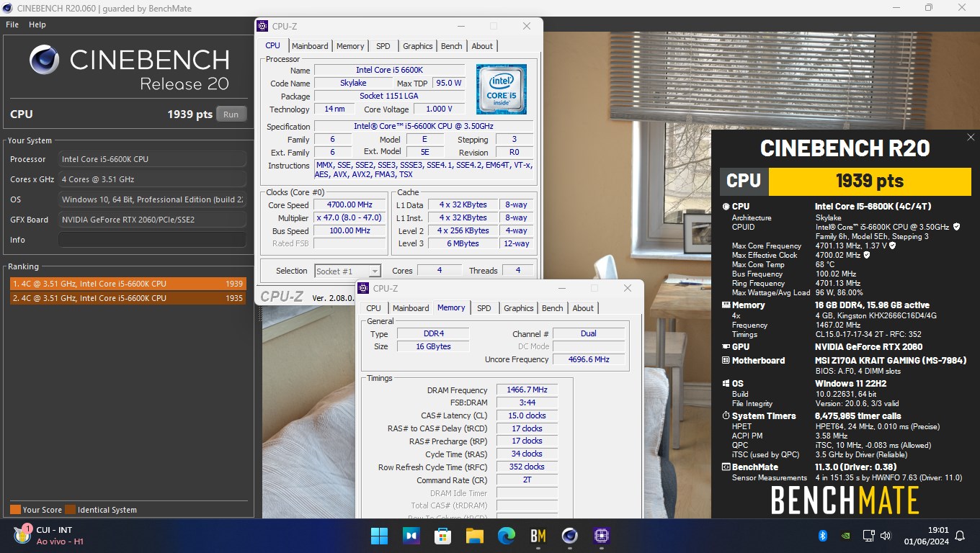Image resolution: width=980 pixels, height=553 pixels.
Task: Click Bus Speed value 100.00 MHz
Action: 349,231
